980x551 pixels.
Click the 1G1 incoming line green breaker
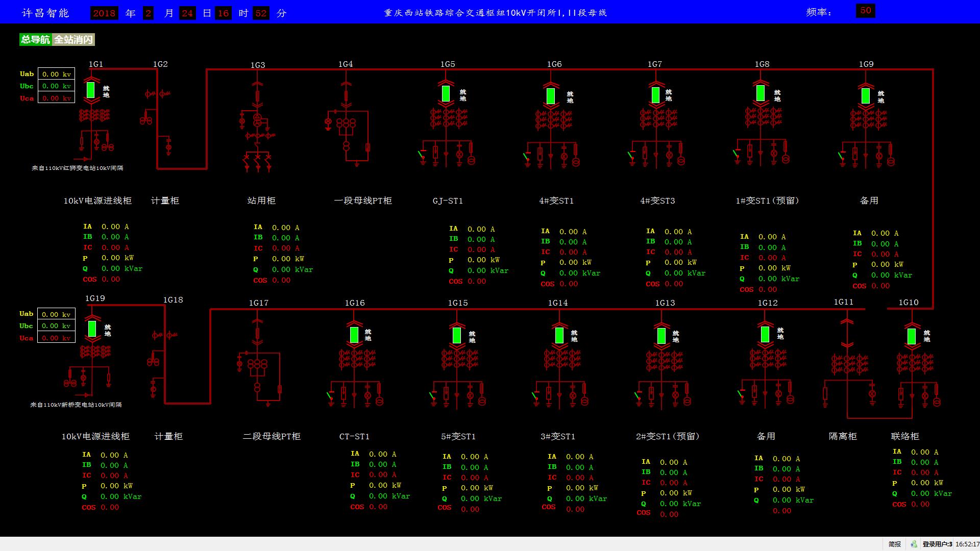pyautogui.click(x=91, y=90)
